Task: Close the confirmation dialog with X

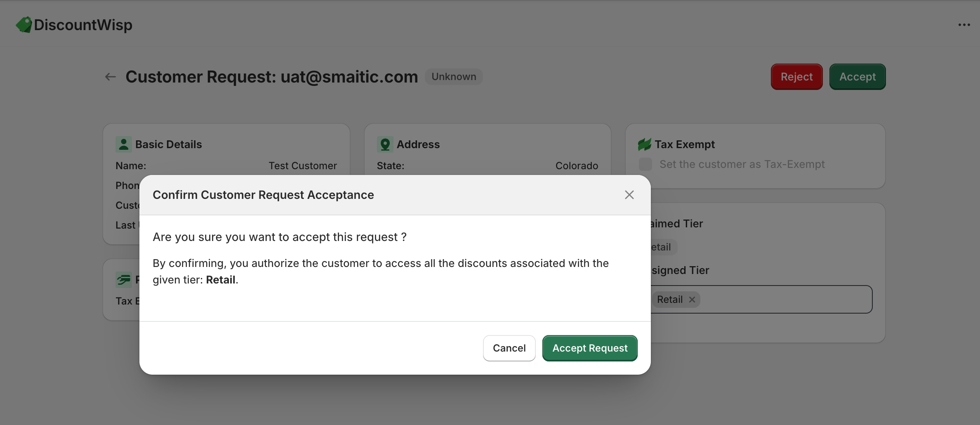Action: pyautogui.click(x=629, y=195)
